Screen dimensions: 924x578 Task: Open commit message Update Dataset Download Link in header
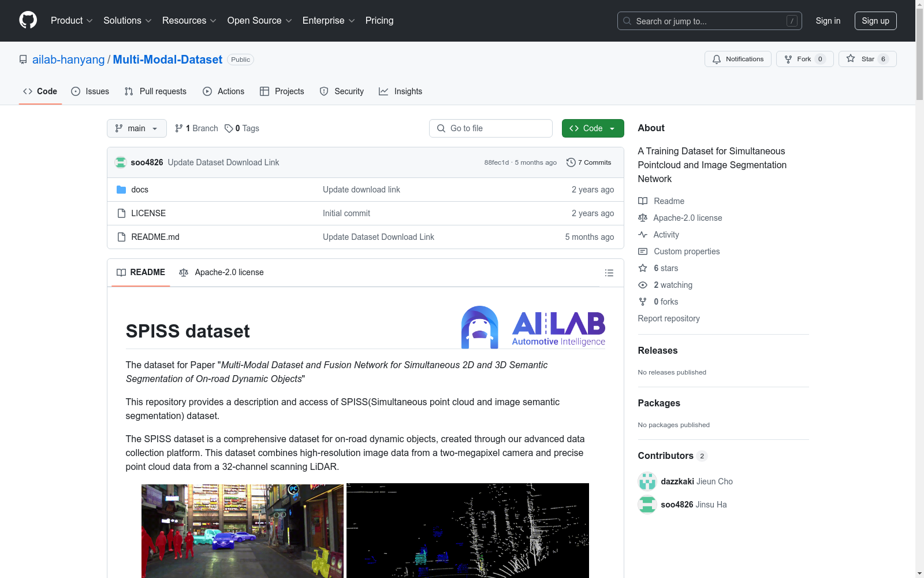223,162
